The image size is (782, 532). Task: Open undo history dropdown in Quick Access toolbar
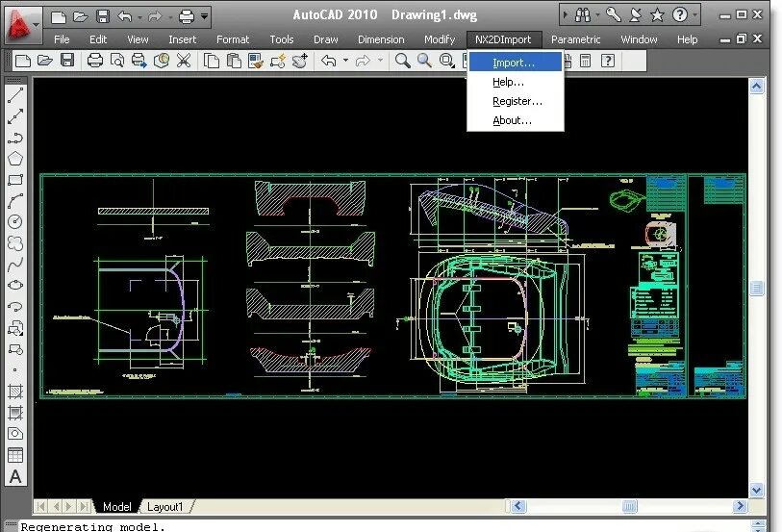click(140, 17)
